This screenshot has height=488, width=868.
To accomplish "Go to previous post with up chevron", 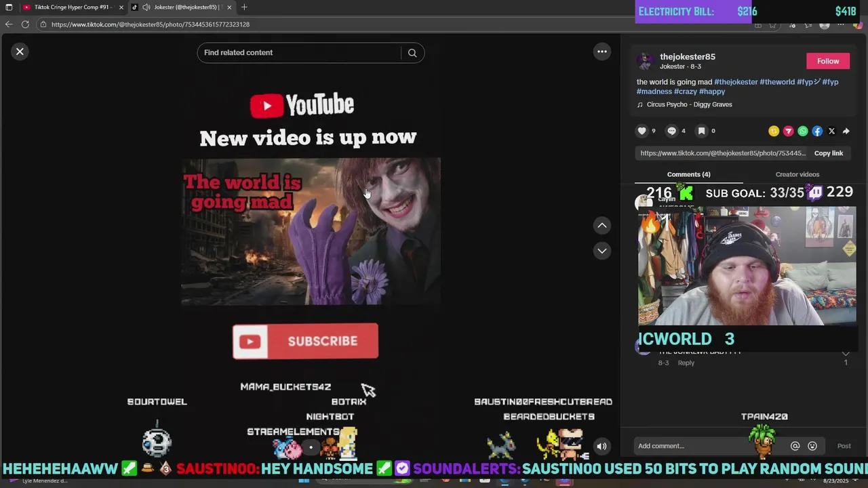I will [601, 225].
